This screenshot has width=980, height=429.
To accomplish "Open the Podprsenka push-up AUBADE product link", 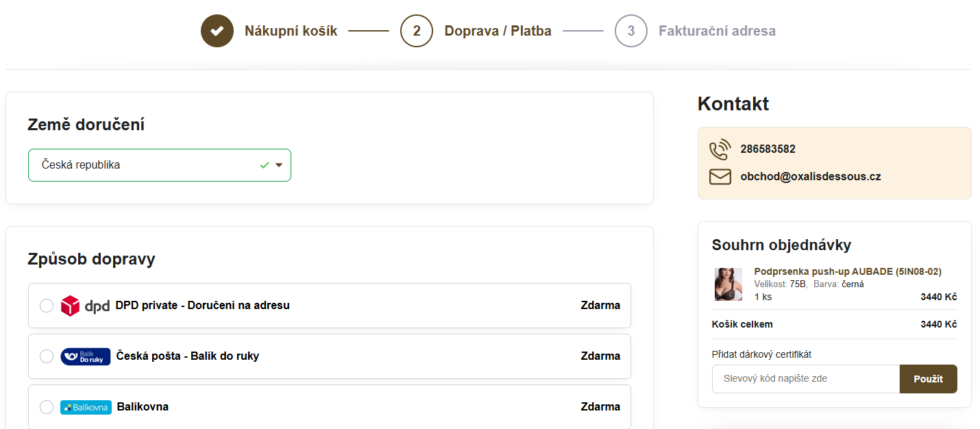I will (847, 271).
